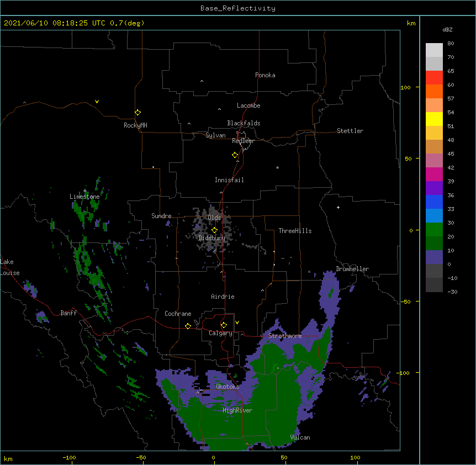
Task: Select the Innisfail city label
Action: (229, 180)
